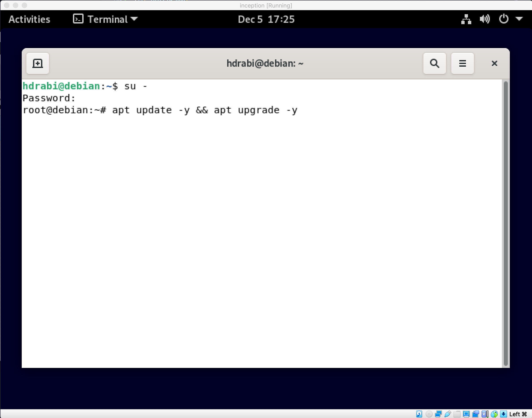The image size is (532, 418).
Task: Open a new terminal tab
Action: pyautogui.click(x=37, y=63)
